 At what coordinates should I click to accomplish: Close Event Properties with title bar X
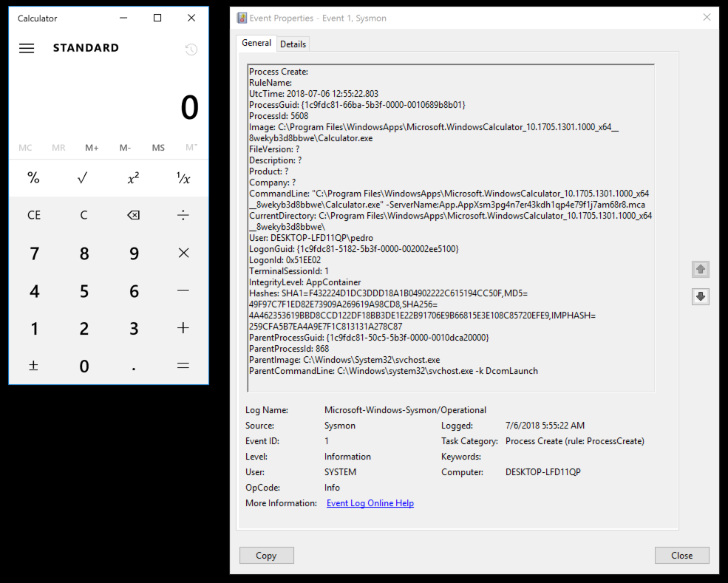coord(707,18)
